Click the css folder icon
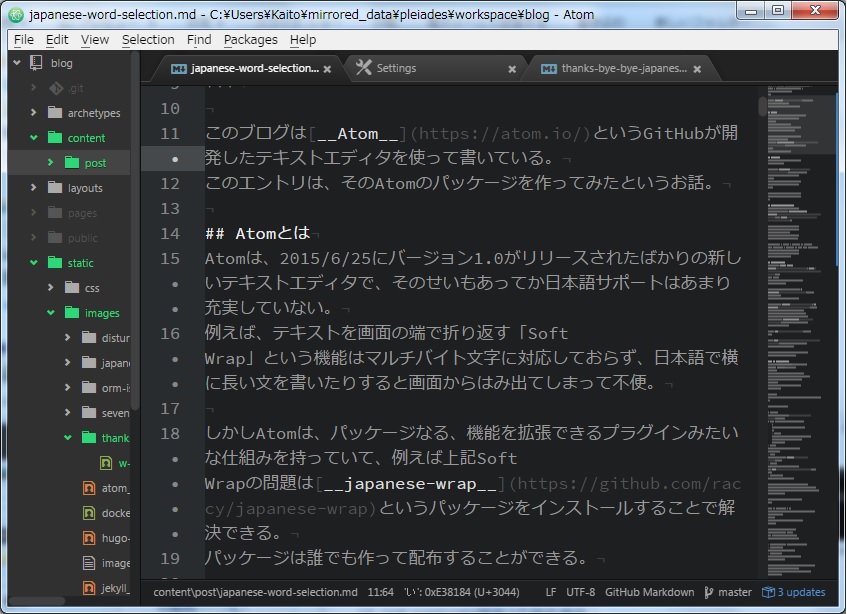 pos(72,287)
